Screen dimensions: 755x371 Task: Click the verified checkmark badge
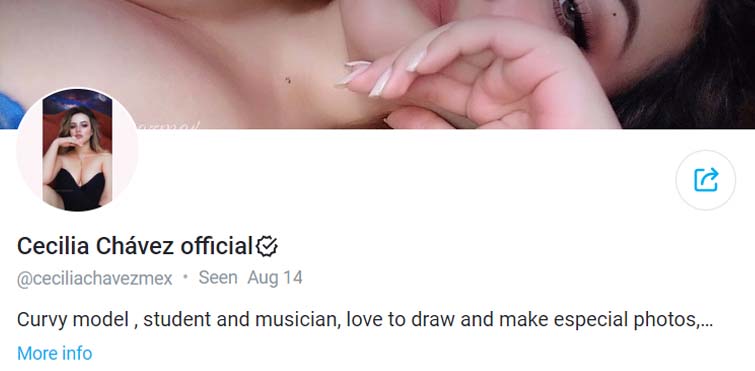coord(266,246)
